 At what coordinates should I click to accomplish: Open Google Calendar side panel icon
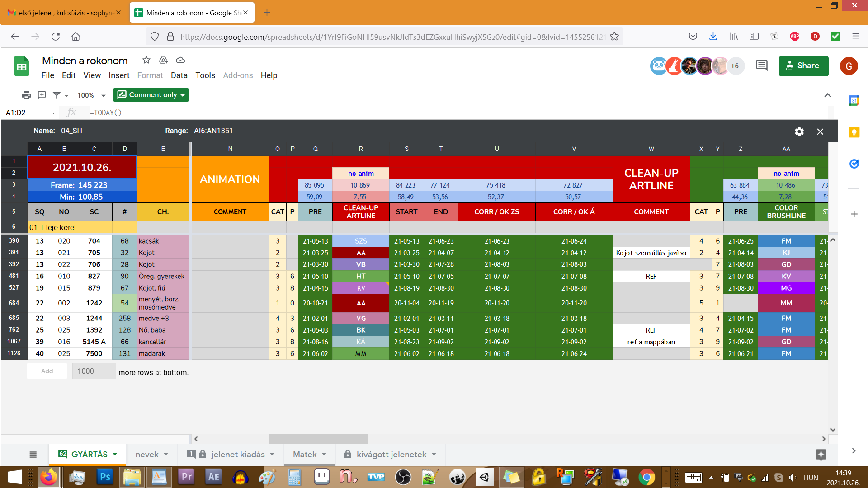pyautogui.click(x=854, y=100)
